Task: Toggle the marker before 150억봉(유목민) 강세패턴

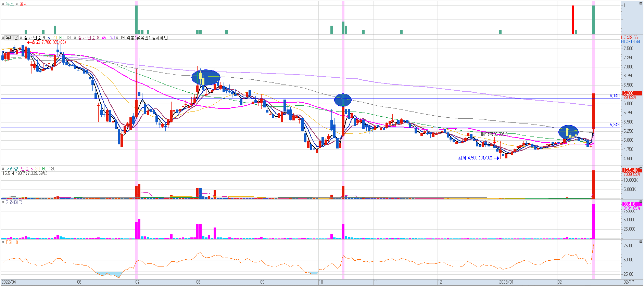Action: 117,38
